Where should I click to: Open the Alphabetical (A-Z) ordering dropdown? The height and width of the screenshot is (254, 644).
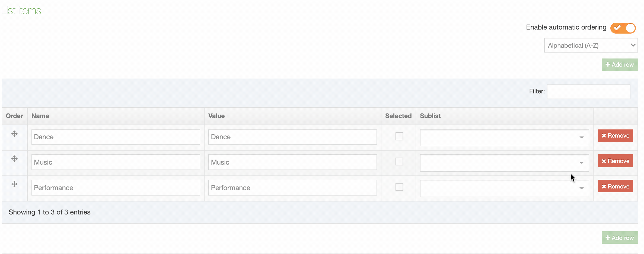click(591, 45)
